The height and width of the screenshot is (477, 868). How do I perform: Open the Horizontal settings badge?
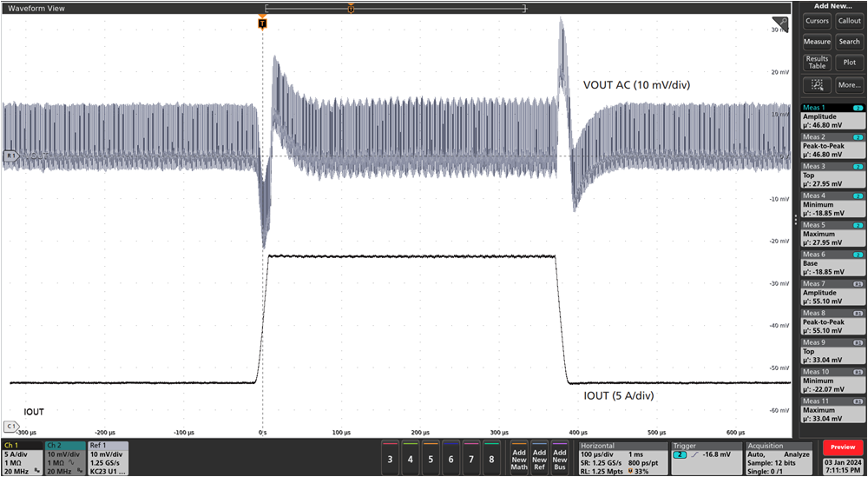[x=623, y=458]
